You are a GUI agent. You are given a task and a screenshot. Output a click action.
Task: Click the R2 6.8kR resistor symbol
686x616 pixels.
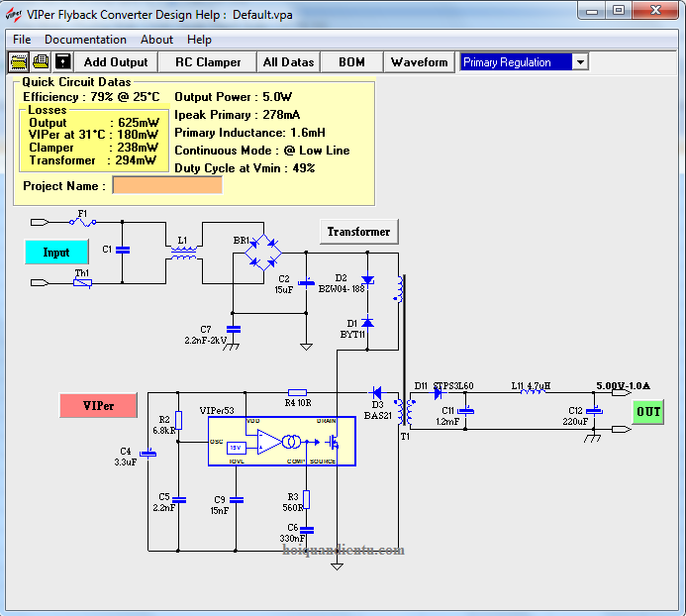coord(178,420)
